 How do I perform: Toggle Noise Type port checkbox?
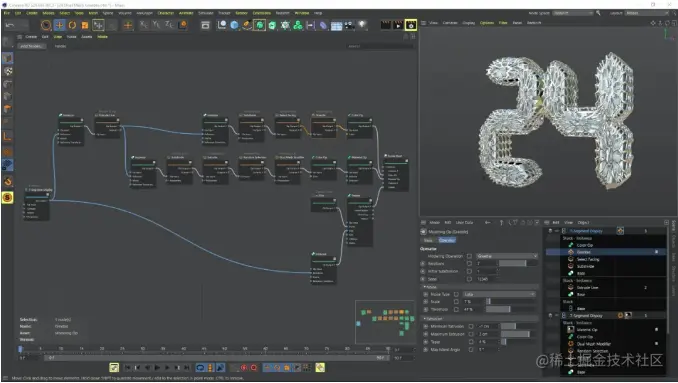tap(456, 294)
